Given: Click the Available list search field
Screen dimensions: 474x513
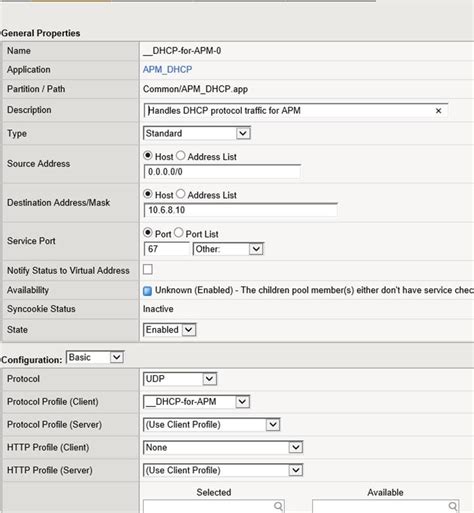Looking at the screenshot, I should (x=386, y=507).
